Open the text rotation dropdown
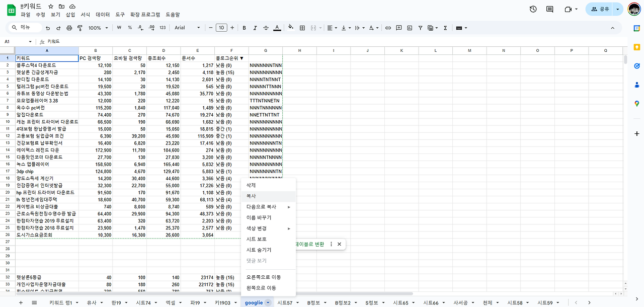Image resolution: width=644 pixels, height=307 pixels. click(x=373, y=28)
